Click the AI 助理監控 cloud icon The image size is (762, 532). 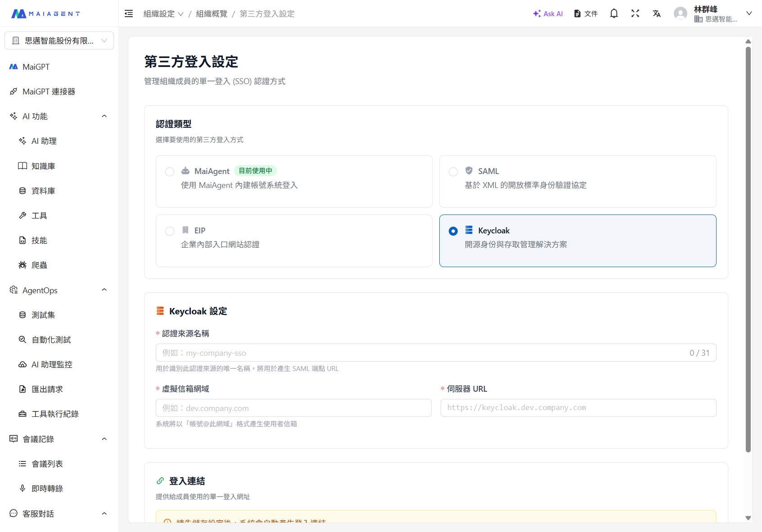pyautogui.click(x=23, y=364)
